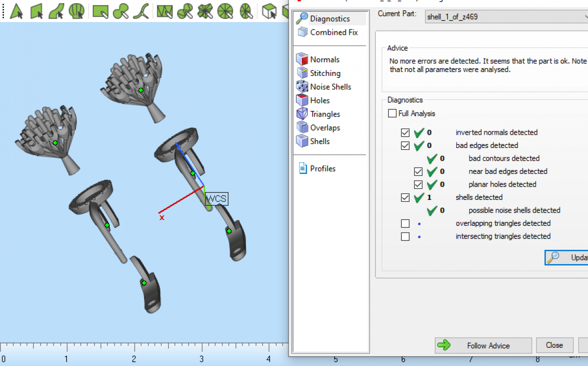Select the triangle selection tool in toolbar
Screen dimensions: 588x366
(x=17, y=11)
